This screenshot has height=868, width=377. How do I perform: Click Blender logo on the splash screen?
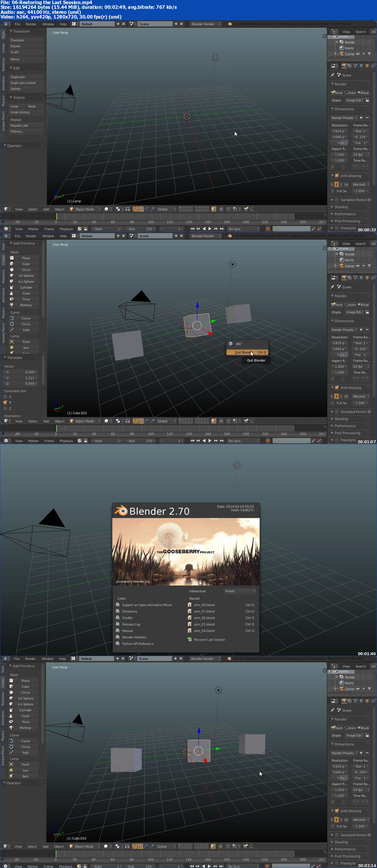click(x=121, y=511)
